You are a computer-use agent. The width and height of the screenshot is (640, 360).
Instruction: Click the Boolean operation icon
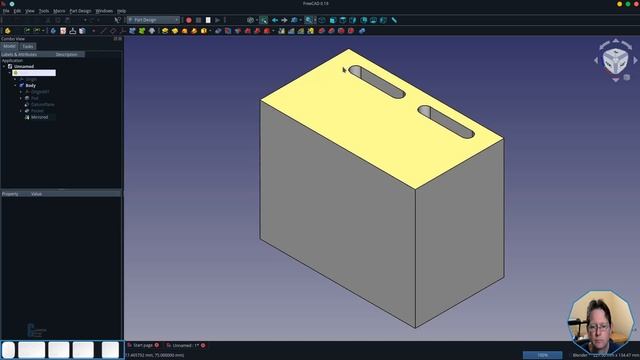click(x=362, y=31)
